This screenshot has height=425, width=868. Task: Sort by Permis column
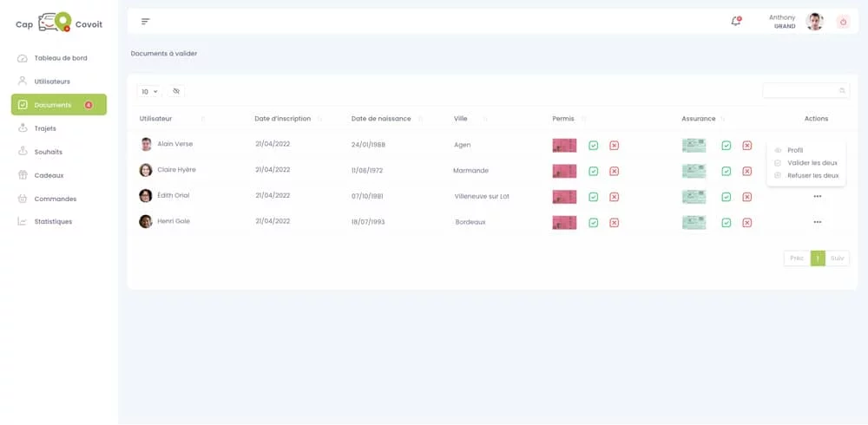pos(584,119)
